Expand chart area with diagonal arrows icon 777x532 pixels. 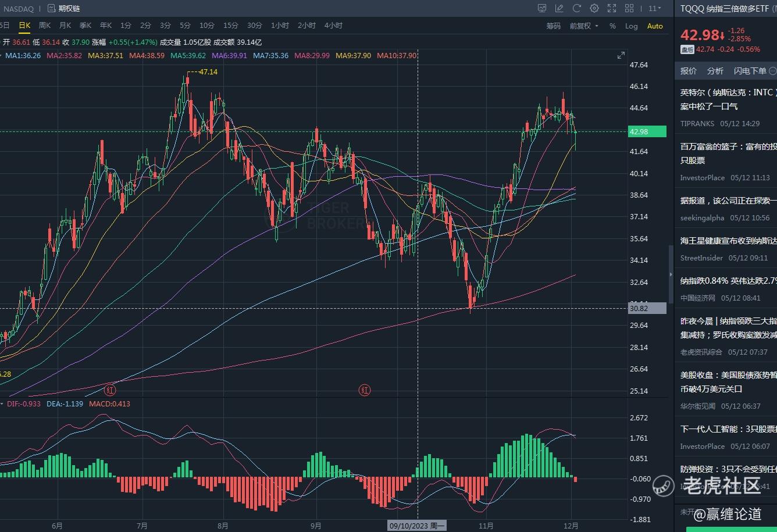point(621,55)
